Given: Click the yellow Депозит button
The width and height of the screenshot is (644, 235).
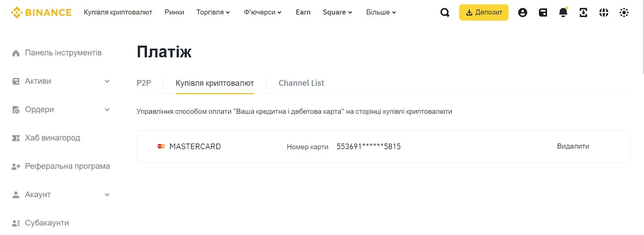Looking at the screenshot, I should pyautogui.click(x=483, y=12).
